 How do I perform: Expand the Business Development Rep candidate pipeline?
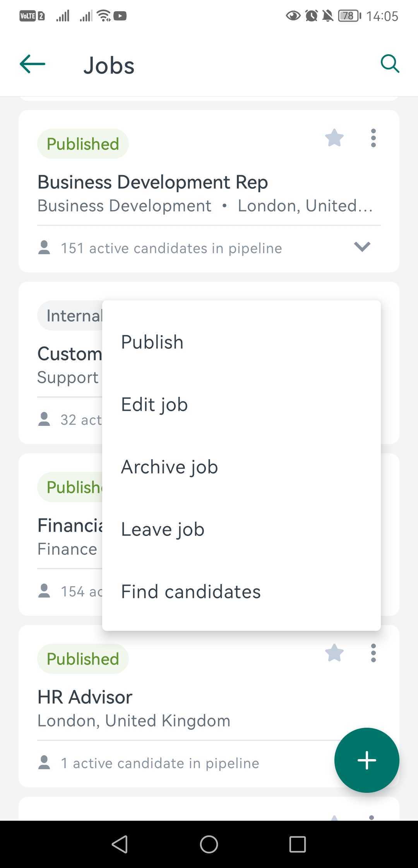[x=362, y=247]
